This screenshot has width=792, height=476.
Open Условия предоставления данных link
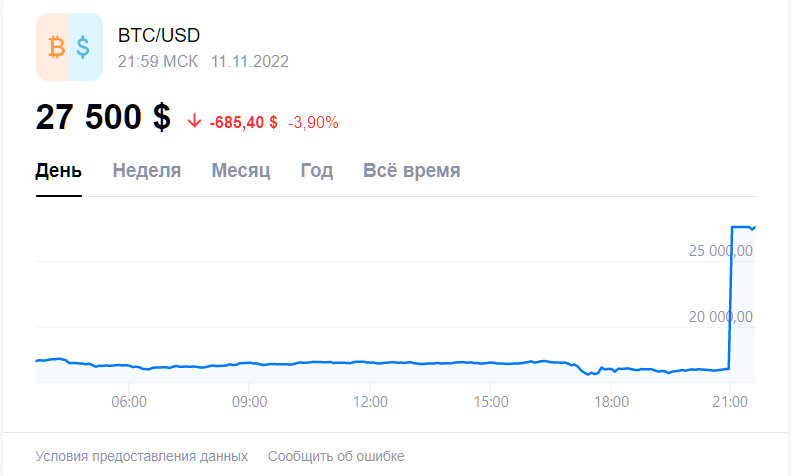click(141, 456)
